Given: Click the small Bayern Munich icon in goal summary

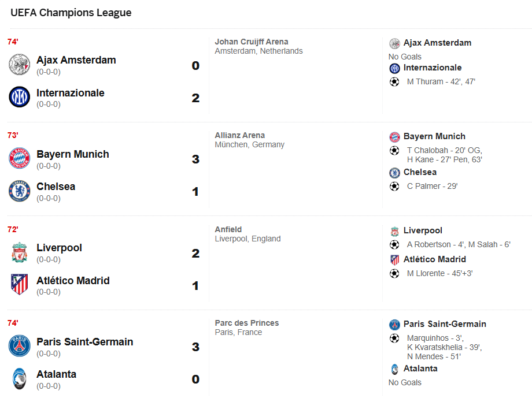Looking at the screenshot, I should pos(394,137).
